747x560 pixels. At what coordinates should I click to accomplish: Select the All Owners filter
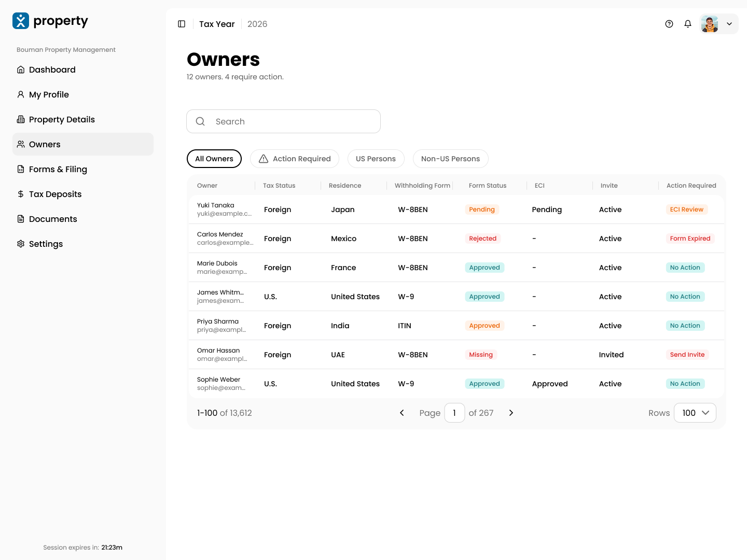click(214, 159)
